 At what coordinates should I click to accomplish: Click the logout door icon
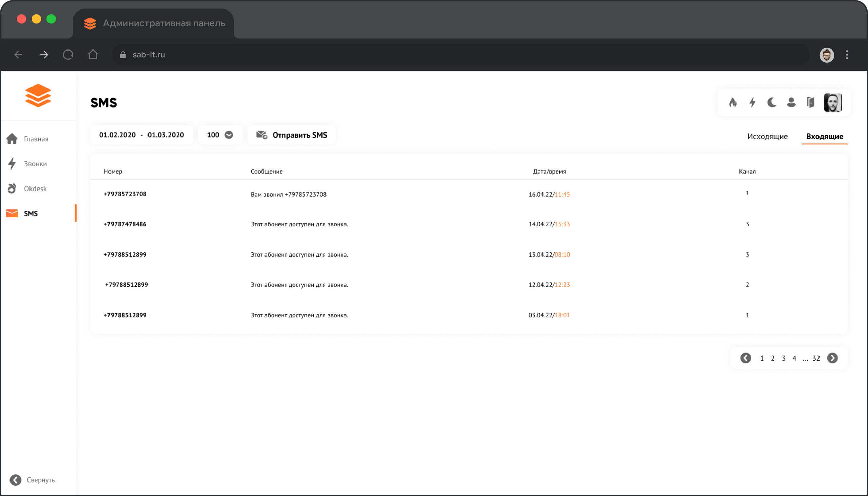click(x=810, y=102)
